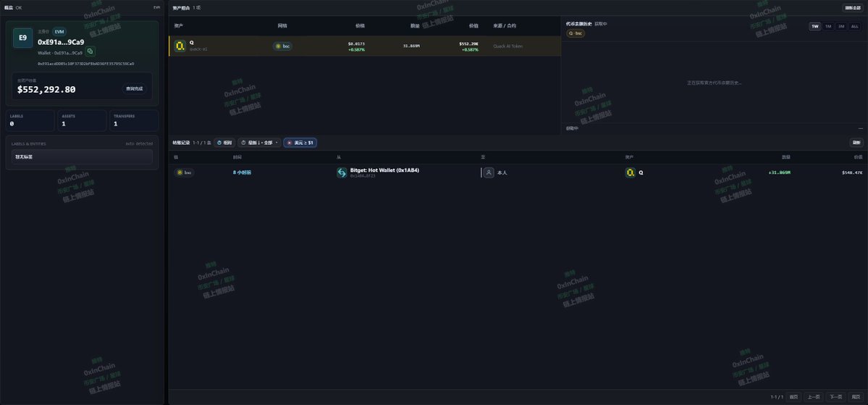Click the 时间 column header in transfers
868x405 pixels.
[x=237, y=157]
